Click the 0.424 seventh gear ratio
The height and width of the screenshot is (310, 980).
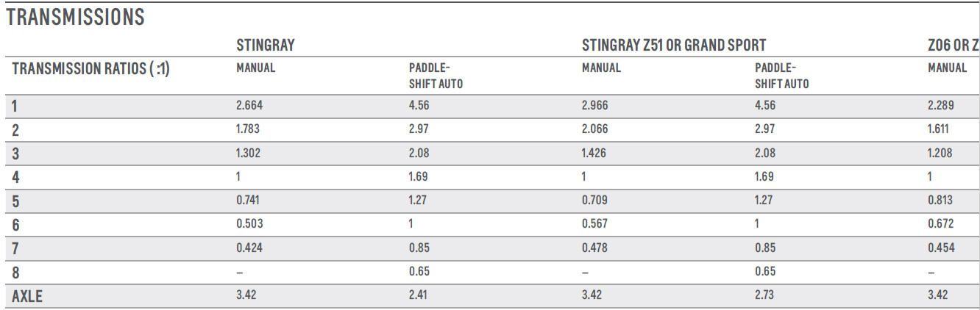point(249,248)
